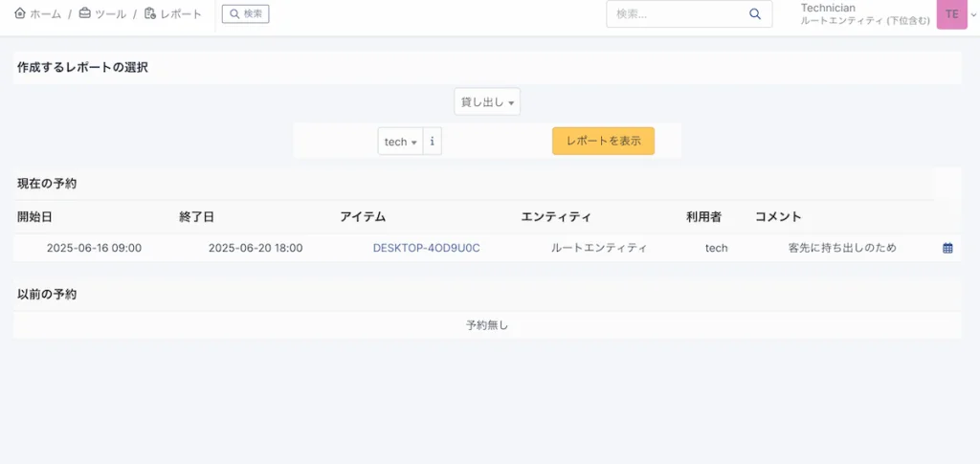Click the clipboard icon beside レポート
The height and width of the screenshot is (464, 980).
[x=150, y=13]
